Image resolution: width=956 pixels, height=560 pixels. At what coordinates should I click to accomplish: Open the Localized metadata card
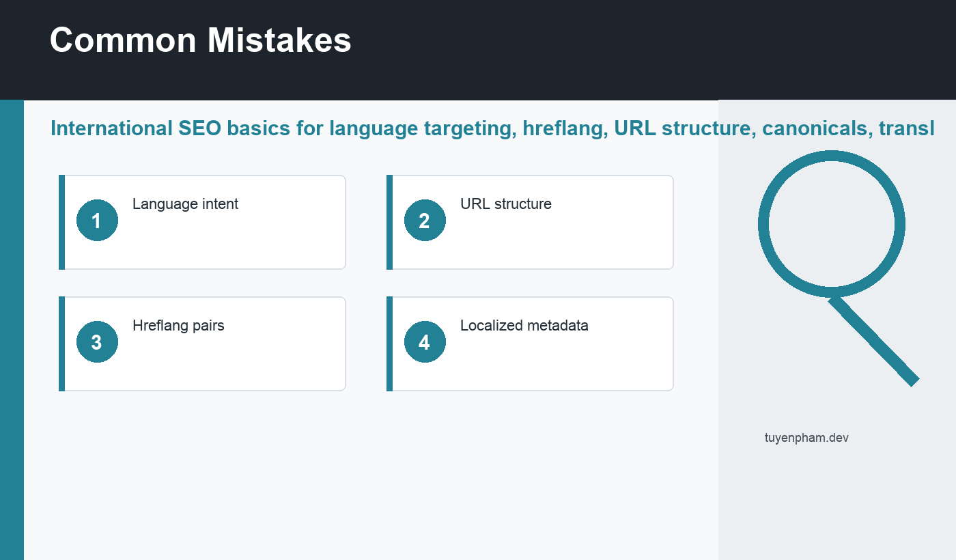tap(530, 344)
